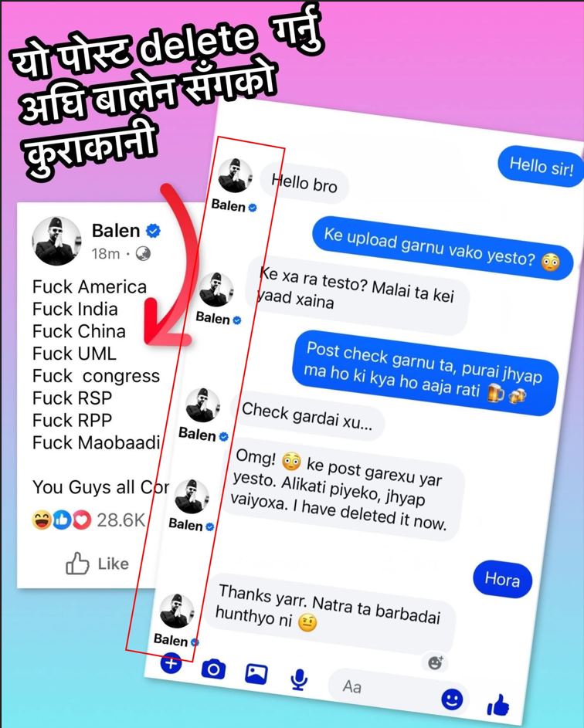The width and height of the screenshot is (584, 728).
Task: Like the Balen post
Action: (x=97, y=564)
